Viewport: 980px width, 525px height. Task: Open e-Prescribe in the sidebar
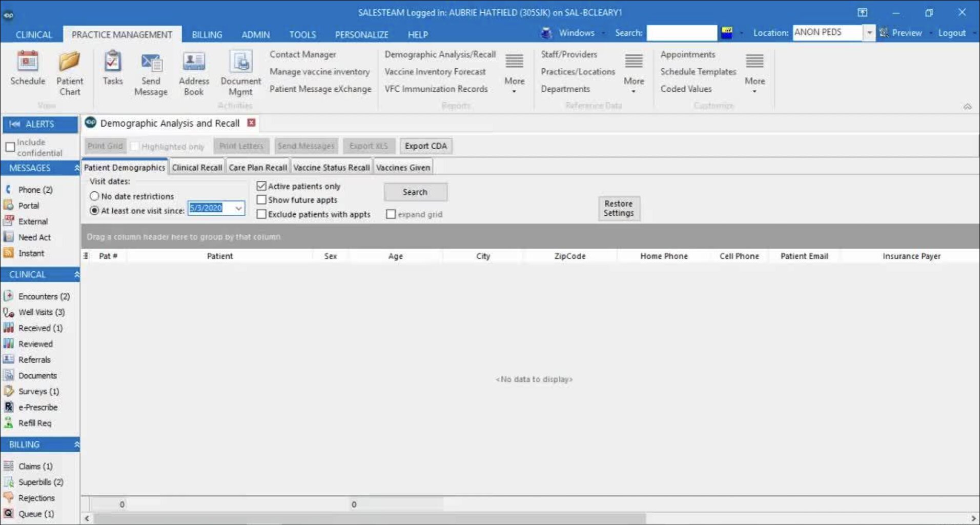[37, 407]
